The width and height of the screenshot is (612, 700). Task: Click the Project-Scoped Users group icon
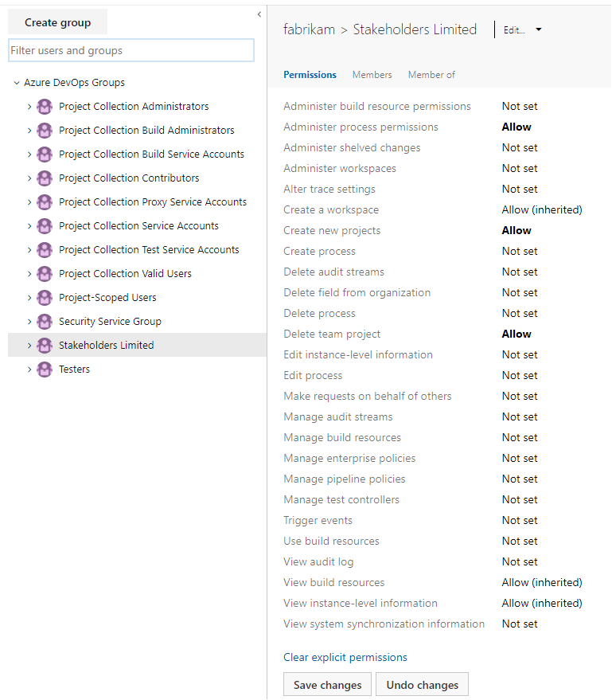click(44, 297)
